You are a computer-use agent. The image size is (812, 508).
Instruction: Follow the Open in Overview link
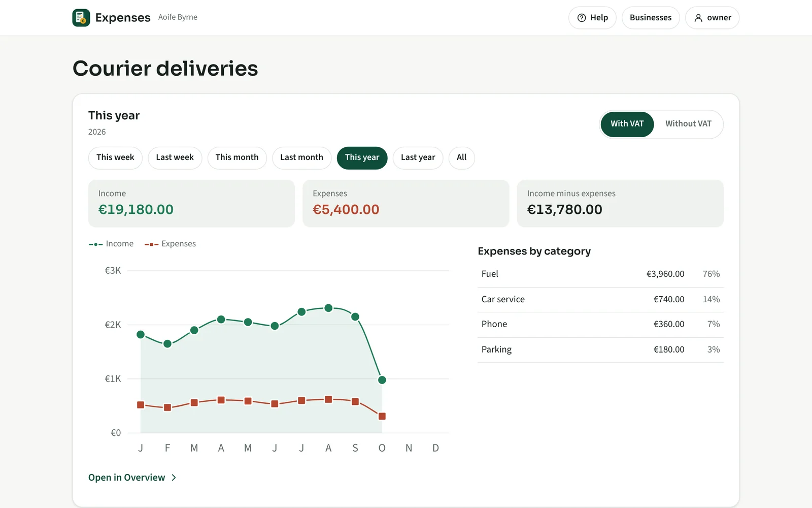click(132, 478)
